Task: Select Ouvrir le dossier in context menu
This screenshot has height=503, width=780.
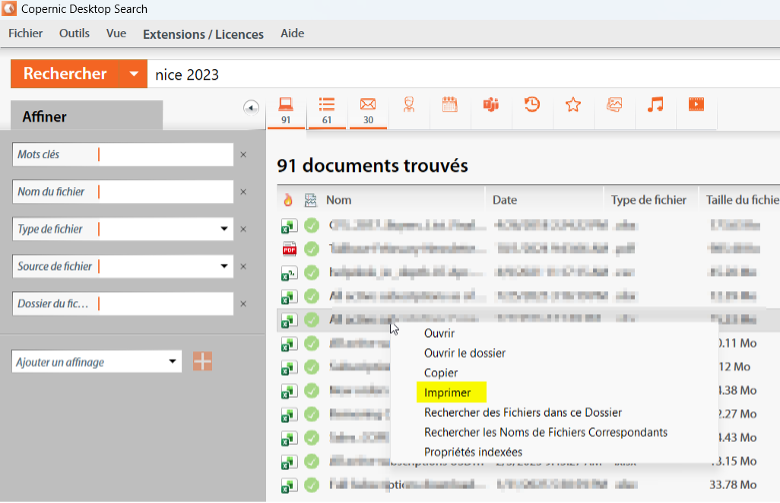Action: click(x=464, y=353)
